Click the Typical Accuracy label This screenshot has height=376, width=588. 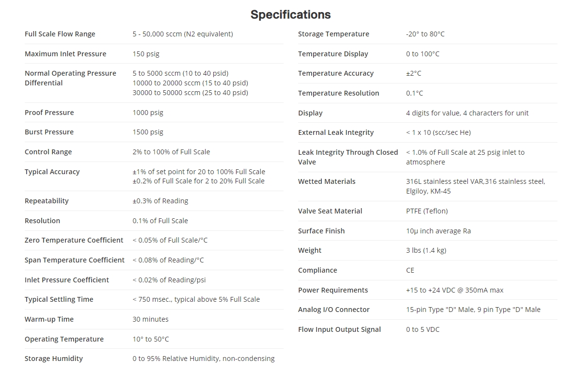(x=52, y=172)
